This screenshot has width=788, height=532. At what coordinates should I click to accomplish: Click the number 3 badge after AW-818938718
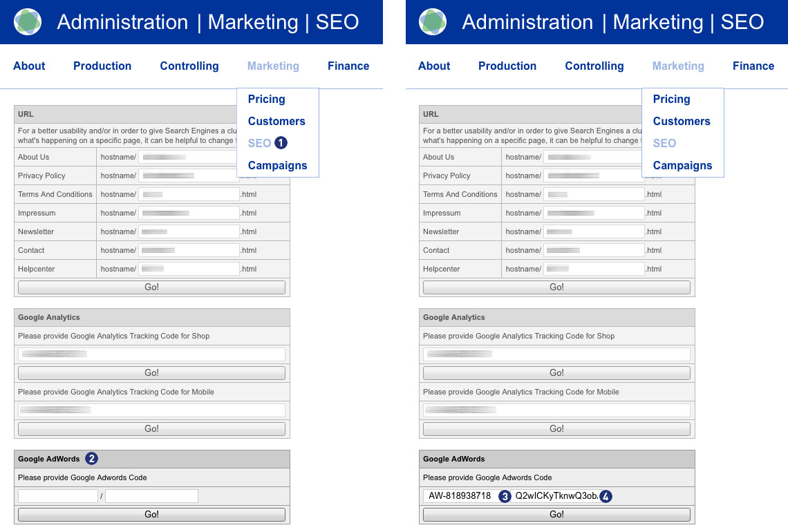505,496
